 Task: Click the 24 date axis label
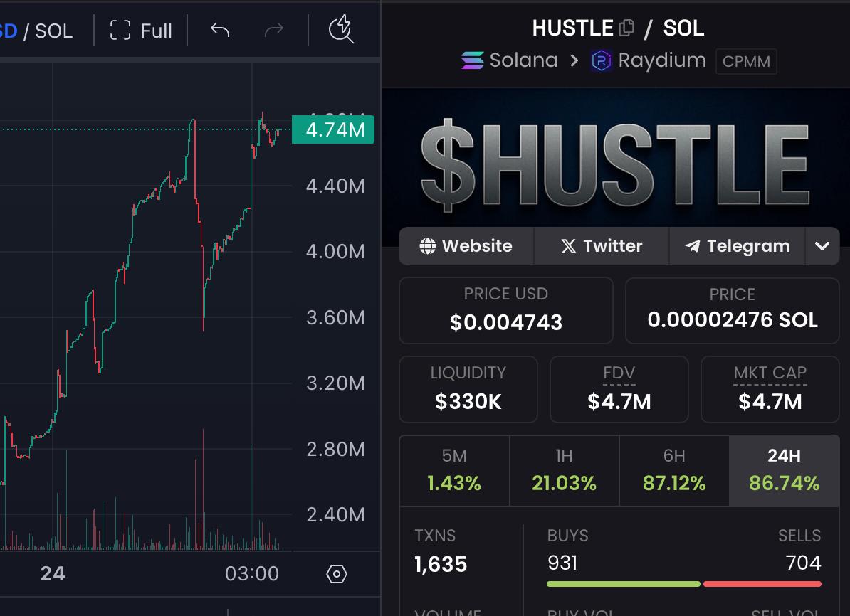(x=53, y=574)
